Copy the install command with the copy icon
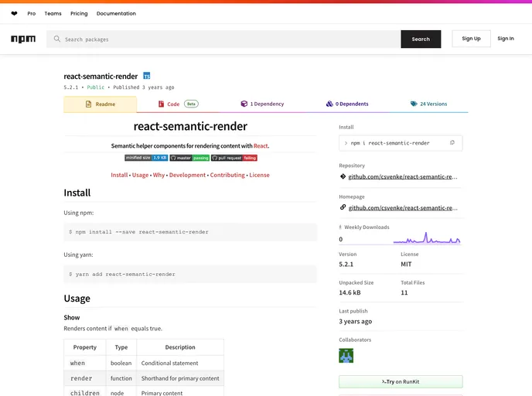This screenshot has height=396, width=532. pos(452,143)
